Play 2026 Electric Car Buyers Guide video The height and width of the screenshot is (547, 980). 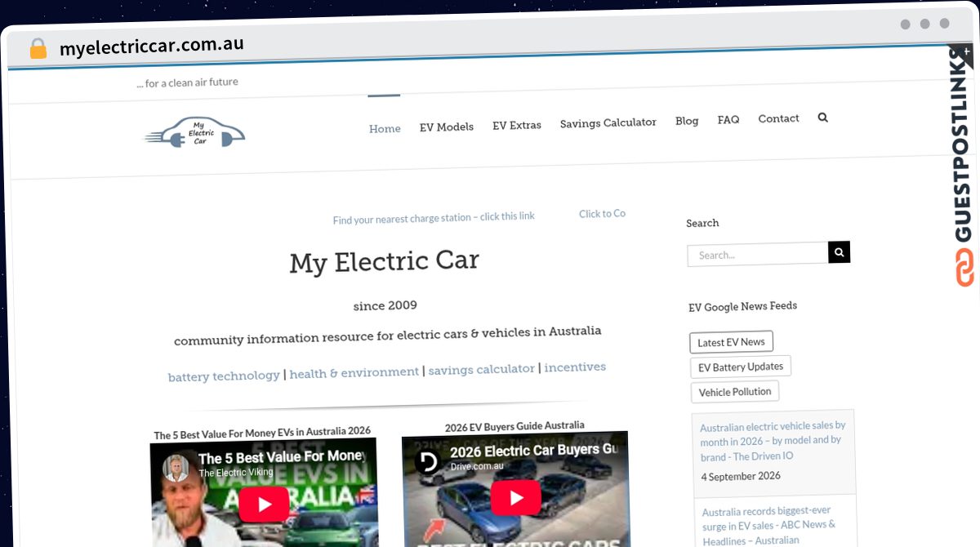(x=515, y=497)
